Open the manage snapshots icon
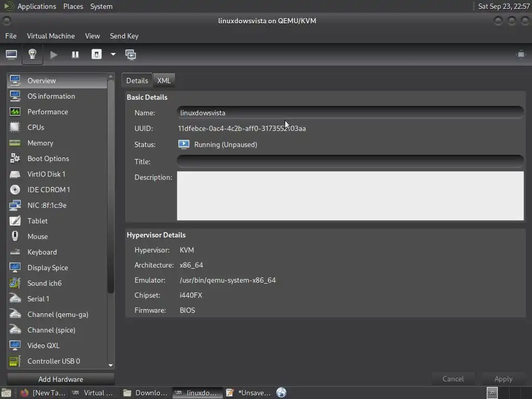The height and width of the screenshot is (399, 532). (x=130, y=54)
